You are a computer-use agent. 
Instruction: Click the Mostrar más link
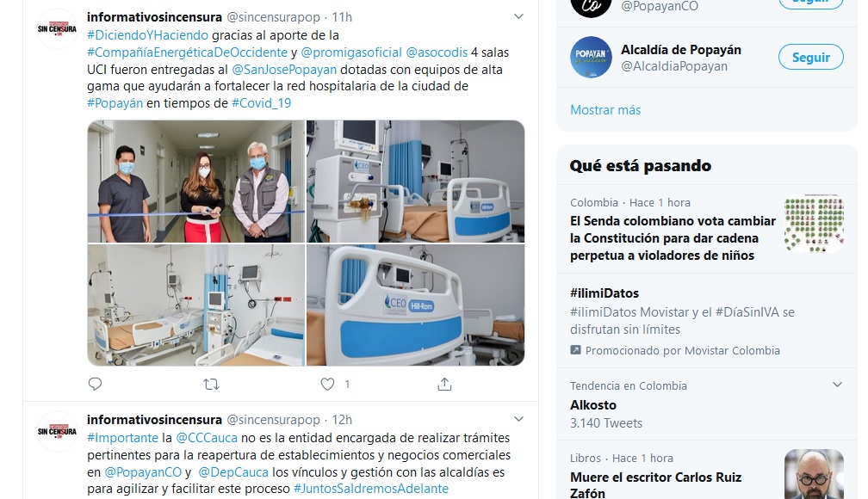pos(605,110)
